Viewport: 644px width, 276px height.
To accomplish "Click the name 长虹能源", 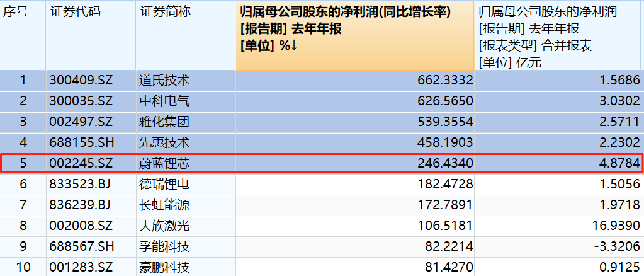I will coord(164,205).
